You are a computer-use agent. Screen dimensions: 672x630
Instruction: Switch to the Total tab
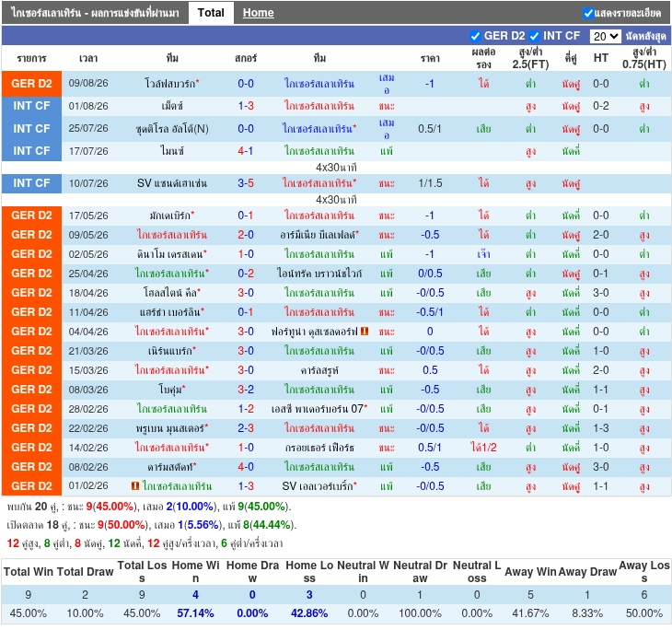point(211,13)
